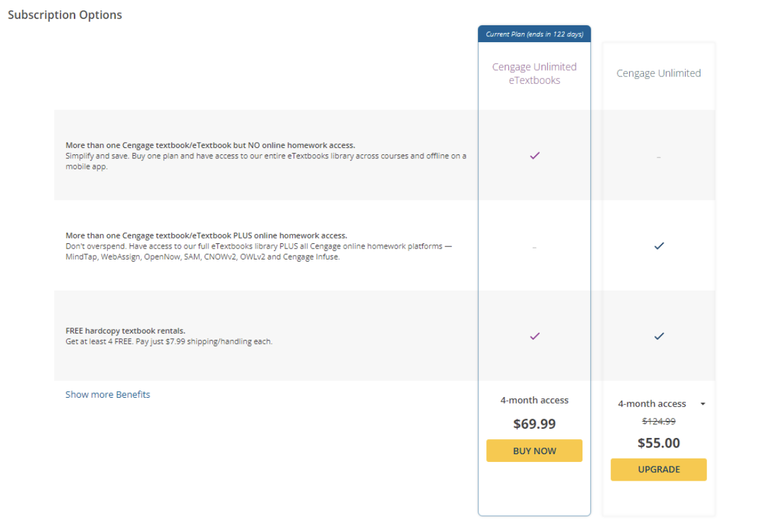Expand Show more Benefits
The image size is (783, 532).
click(x=108, y=394)
